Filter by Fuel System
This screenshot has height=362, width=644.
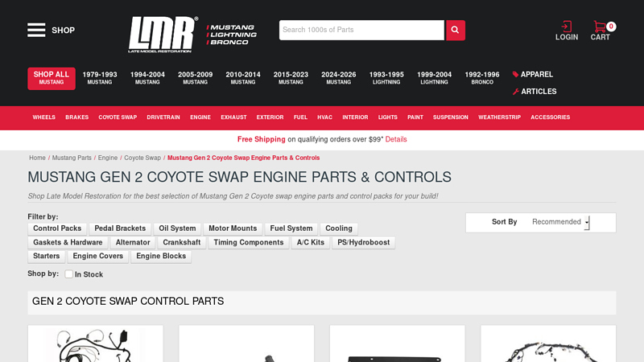point(291,228)
